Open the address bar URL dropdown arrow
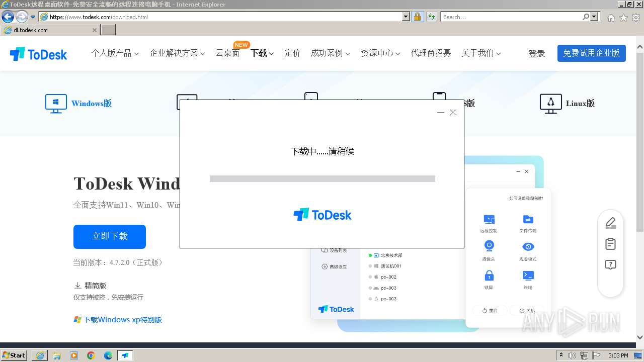 (406, 17)
